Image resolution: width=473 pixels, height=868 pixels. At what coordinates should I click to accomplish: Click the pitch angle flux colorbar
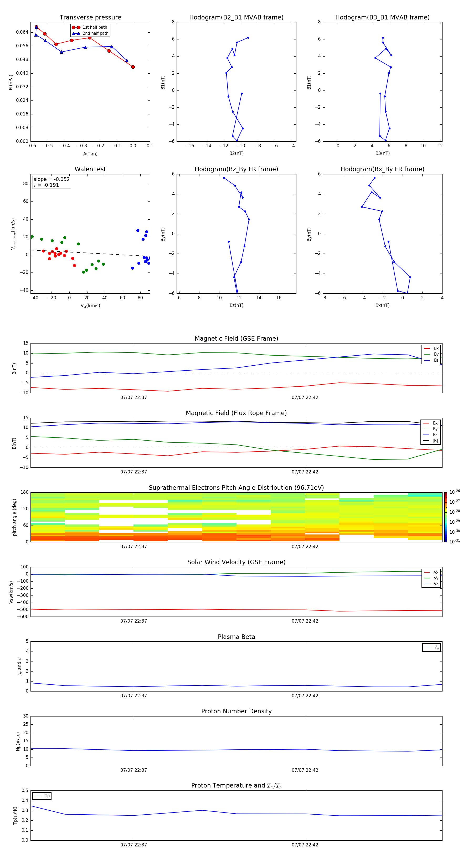(446, 517)
